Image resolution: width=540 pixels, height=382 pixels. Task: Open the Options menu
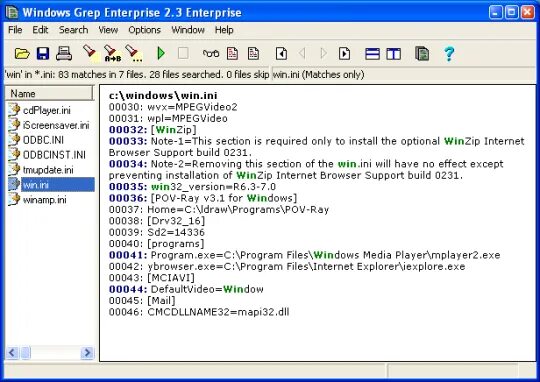pos(144,30)
